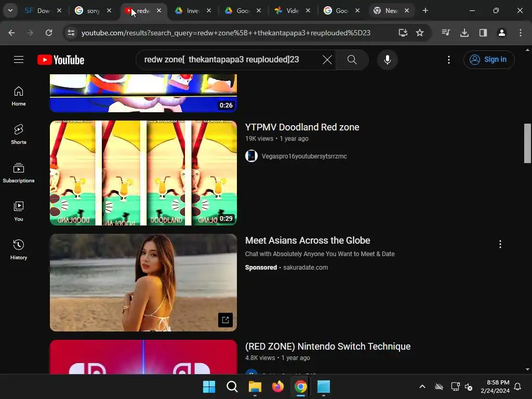Open notifications bell in taskbar
Viewport: 532px width, 399px height.
coord(518,387)
